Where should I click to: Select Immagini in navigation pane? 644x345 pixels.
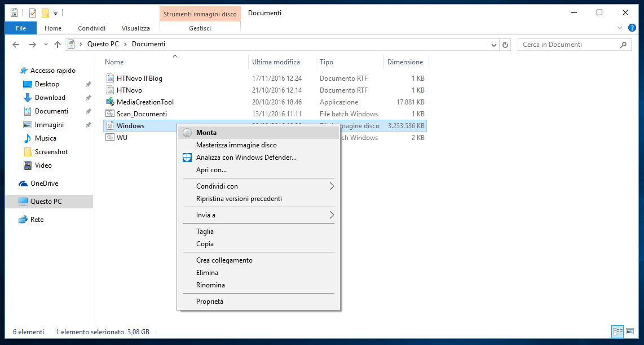click(x=49, y=125)
